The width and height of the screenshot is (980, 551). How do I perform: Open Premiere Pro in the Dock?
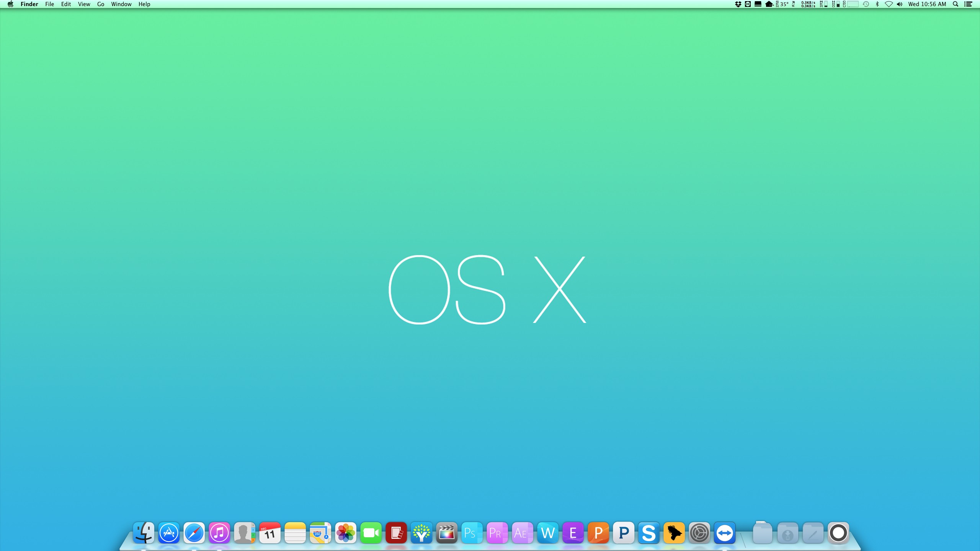click(x=497, y=533)
